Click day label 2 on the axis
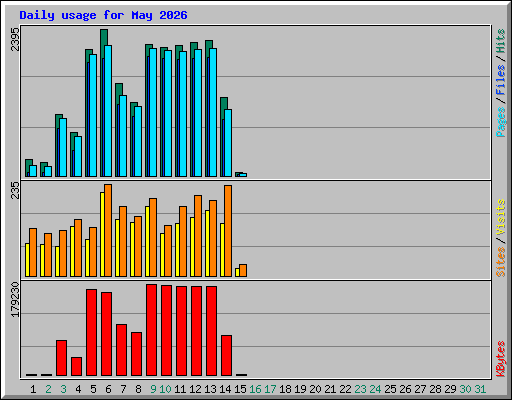Image resolution: width=512 pixels, height=400 pixels. tap(48, 389)
